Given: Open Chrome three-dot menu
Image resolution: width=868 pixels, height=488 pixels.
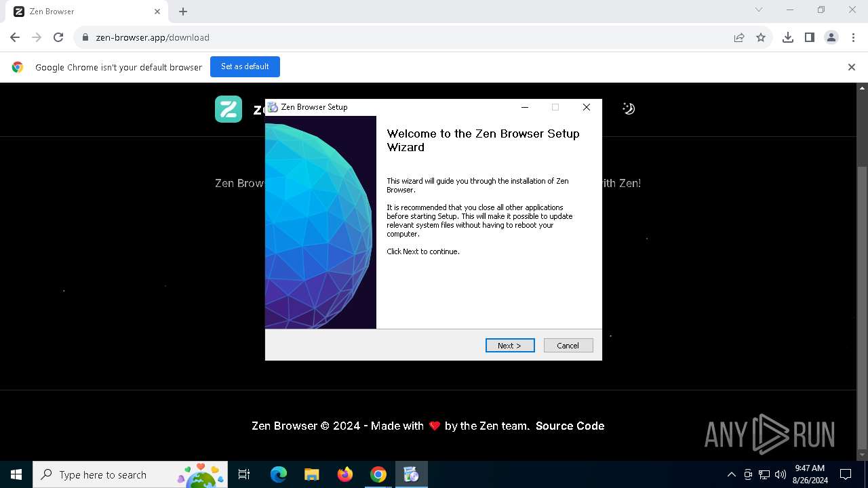Looking at the screenshot, I should pos(853,37).
